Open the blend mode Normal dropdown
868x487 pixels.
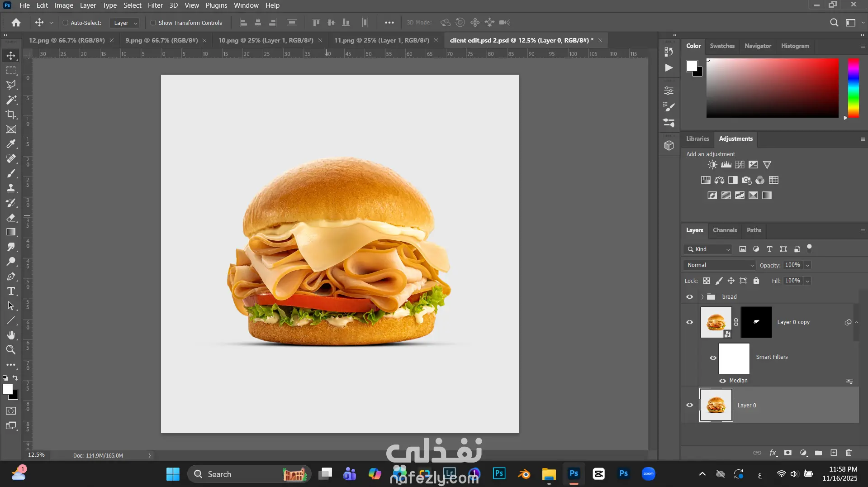point(720,265)
